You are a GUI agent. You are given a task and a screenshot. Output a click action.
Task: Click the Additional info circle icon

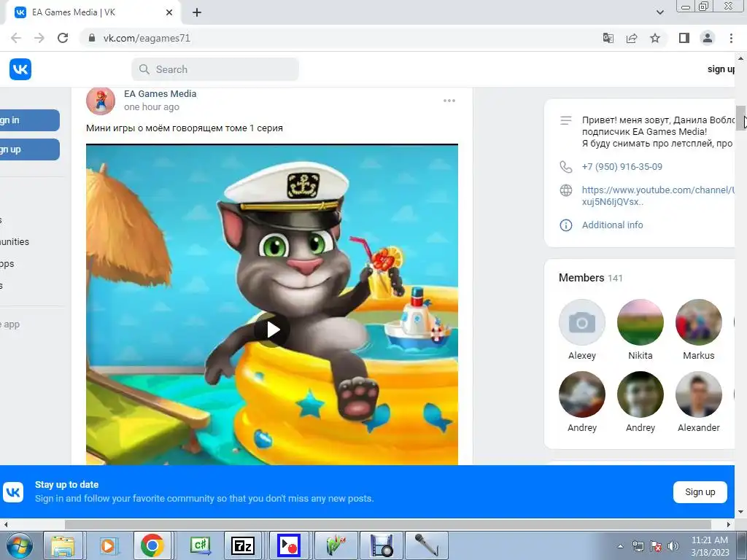565,225
